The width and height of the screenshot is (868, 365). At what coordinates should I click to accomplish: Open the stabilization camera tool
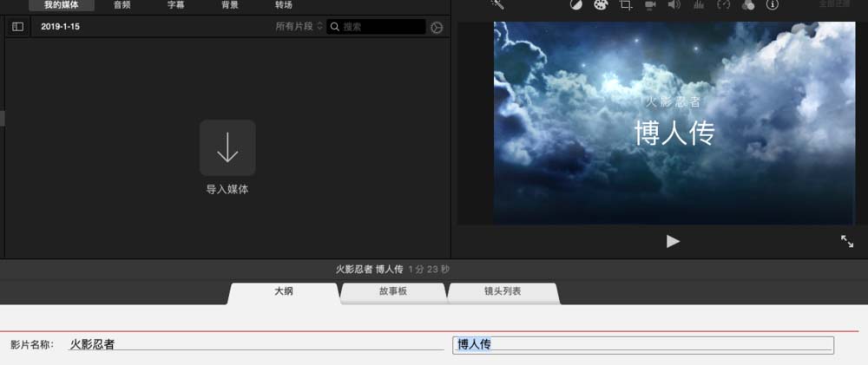pyautogui.click(x=650, y=4)
